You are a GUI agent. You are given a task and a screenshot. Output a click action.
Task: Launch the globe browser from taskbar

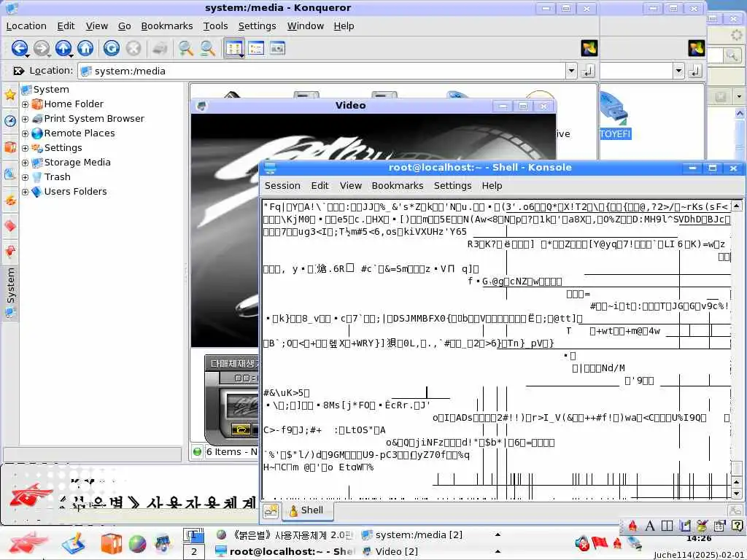137,544
